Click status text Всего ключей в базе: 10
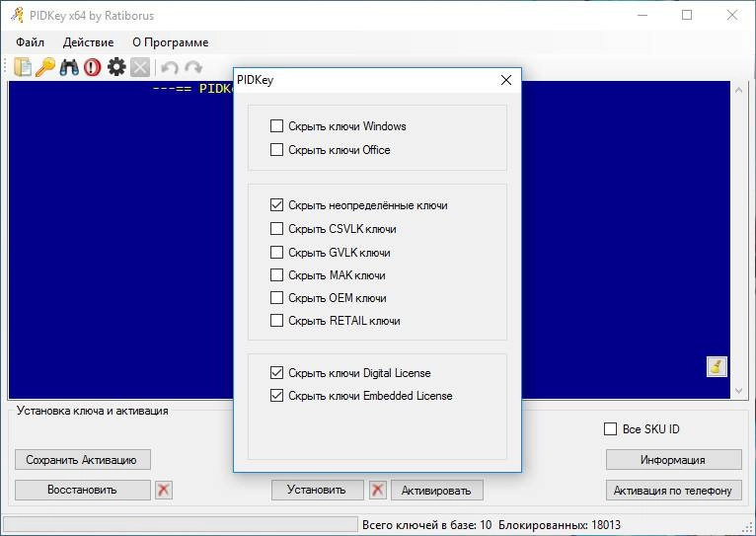 (426, 525)
